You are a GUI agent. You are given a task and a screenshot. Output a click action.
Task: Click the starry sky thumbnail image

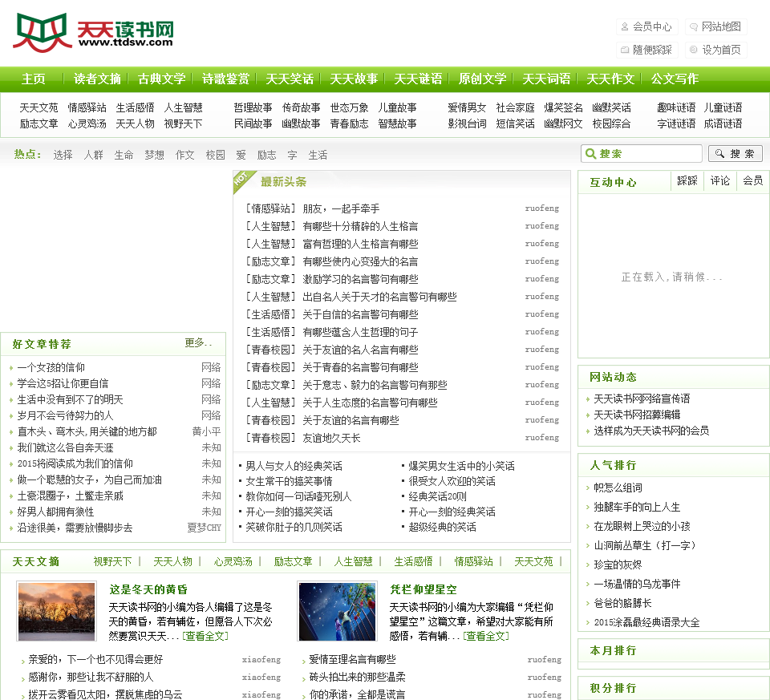[x=338, y=611]
